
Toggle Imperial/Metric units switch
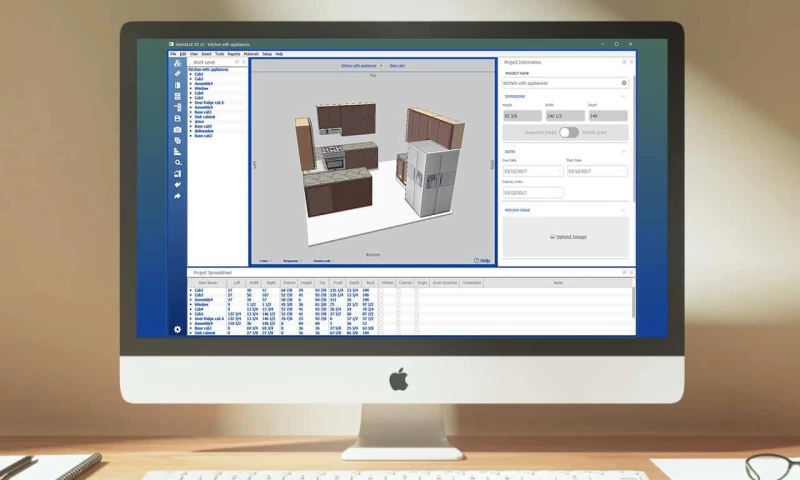pos(568,133)
